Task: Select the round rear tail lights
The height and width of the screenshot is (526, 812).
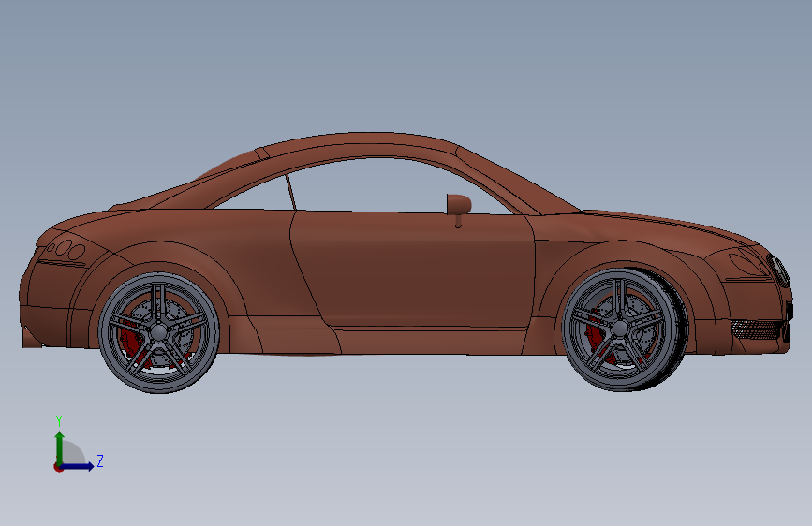Action: pyautogui.click(x=66, y=249)
